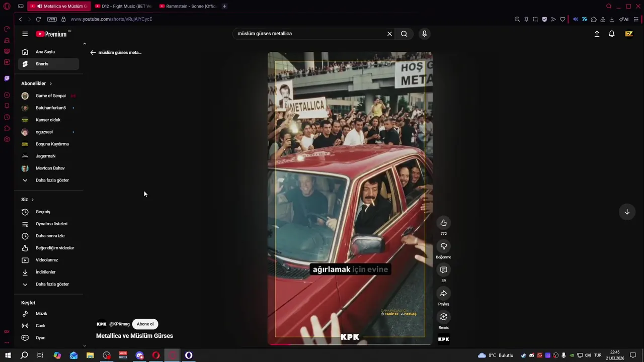Open Oynatma listeleri
Image resolution: width=644 pixels, height=362 pixels.
coord(48,224)
